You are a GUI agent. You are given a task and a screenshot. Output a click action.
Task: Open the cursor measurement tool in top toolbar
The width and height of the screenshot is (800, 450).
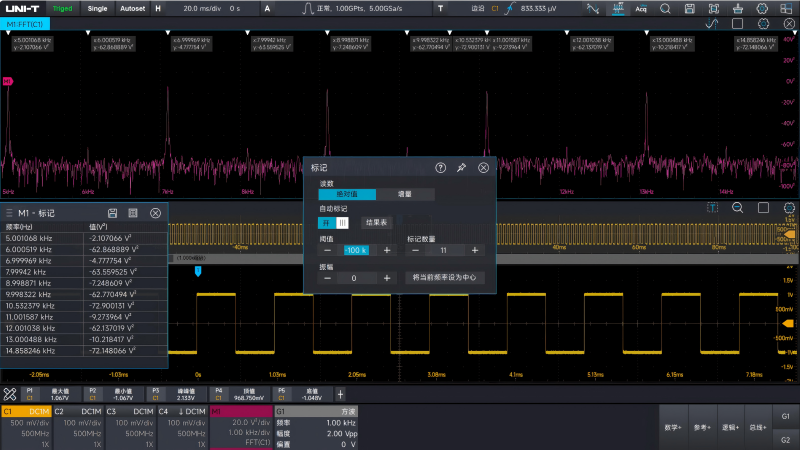[x=593, y=9]
